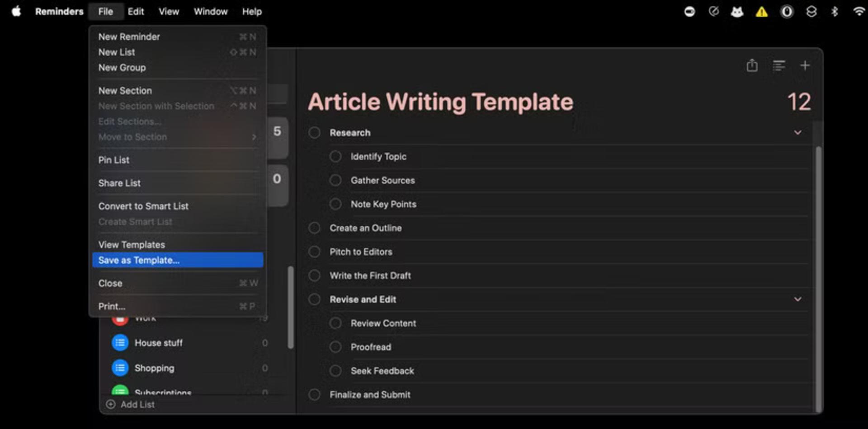This screenshot has width=868, height=429.
Task: Complete the Proofread subtask circle
Action: pos(335,347)
